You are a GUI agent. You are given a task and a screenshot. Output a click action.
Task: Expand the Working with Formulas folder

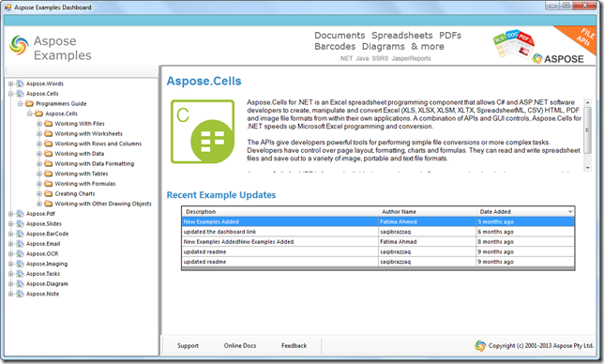click(39, 184)
